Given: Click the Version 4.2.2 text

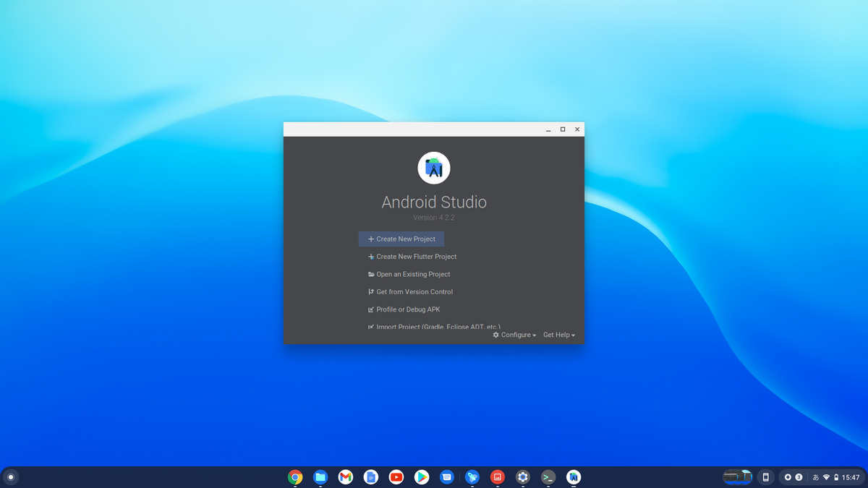Looking at the screenshot, I should click(434, 218).
